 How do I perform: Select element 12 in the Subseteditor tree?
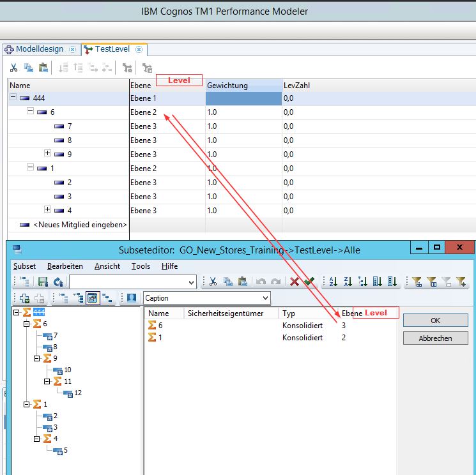tap(78, 393)
